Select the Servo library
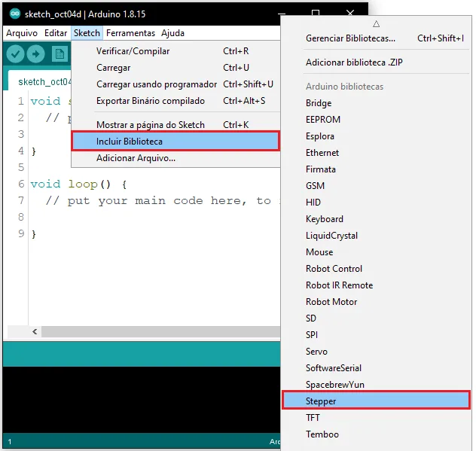476x451 pixels. click(377, 352)
